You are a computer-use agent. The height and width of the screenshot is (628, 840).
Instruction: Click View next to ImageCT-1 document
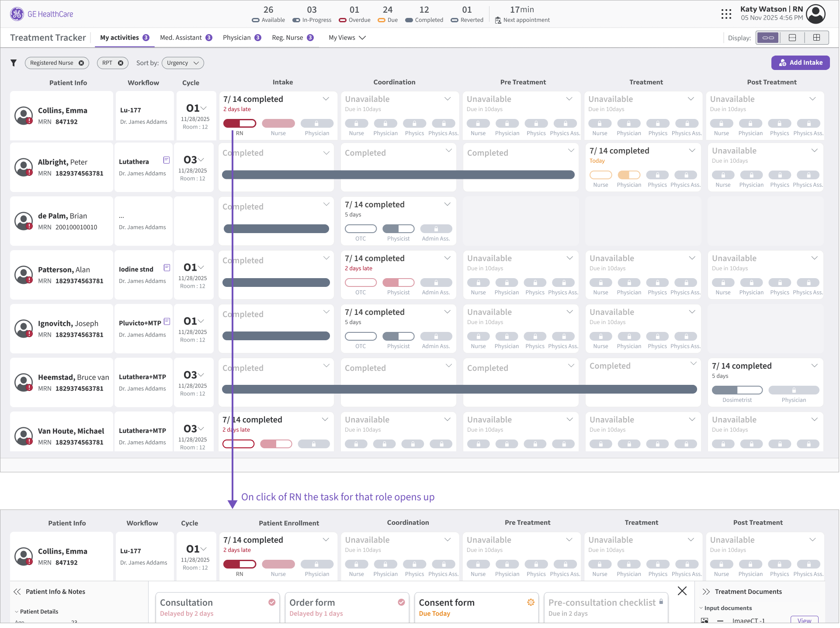[804, 620]
